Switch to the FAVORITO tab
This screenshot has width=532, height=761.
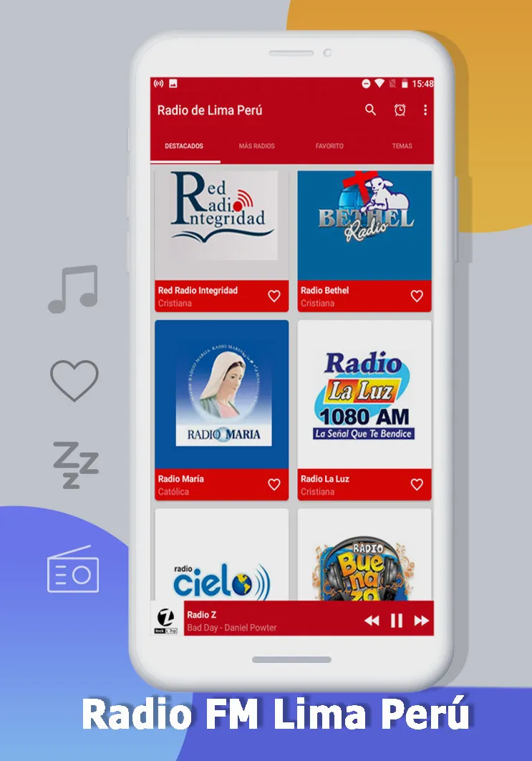(329, 145)
